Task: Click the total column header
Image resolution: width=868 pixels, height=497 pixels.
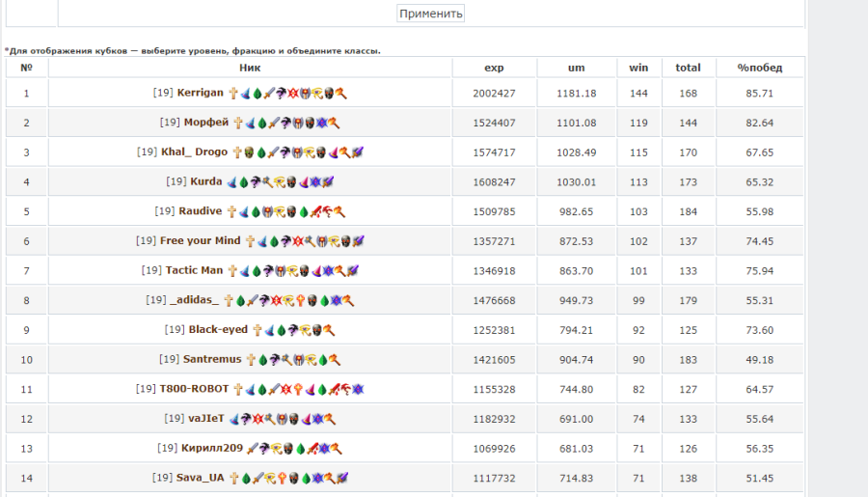Action: 688,68
